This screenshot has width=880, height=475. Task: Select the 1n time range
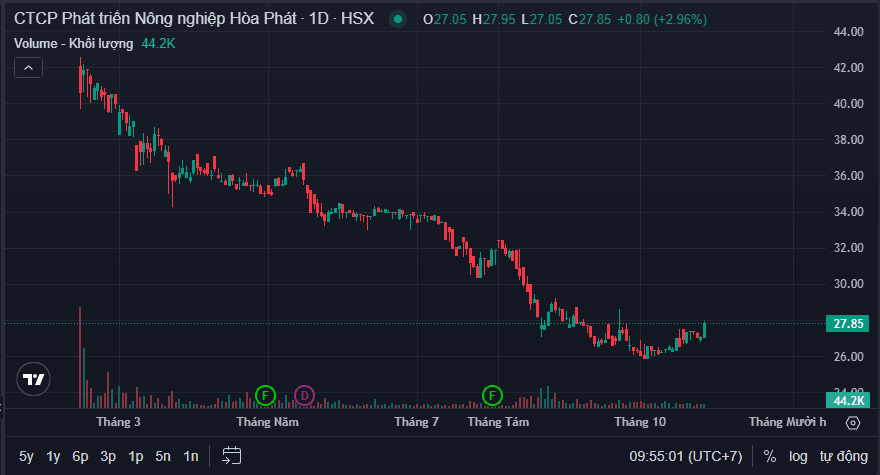pyautogui.click(x=191, y=456)
